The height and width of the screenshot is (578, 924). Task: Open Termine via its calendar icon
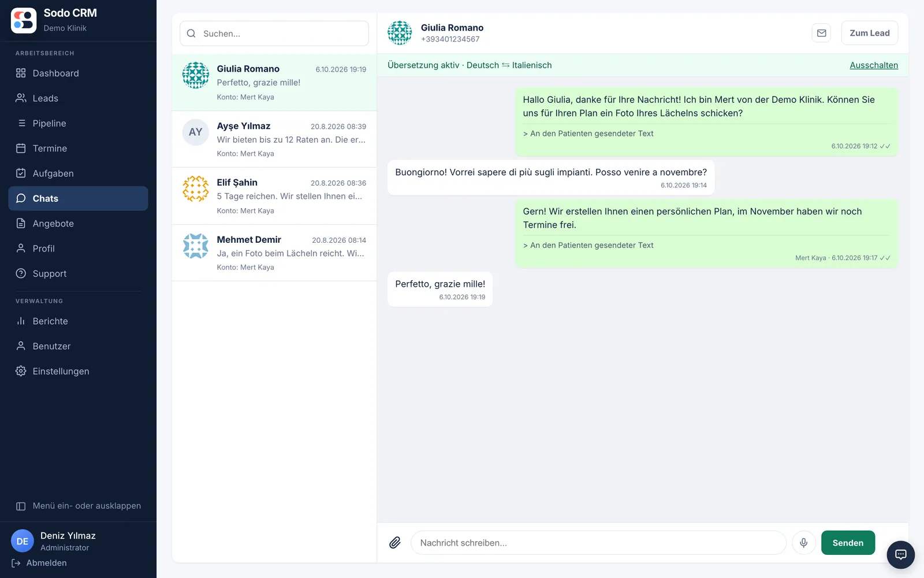coord(21,148)
